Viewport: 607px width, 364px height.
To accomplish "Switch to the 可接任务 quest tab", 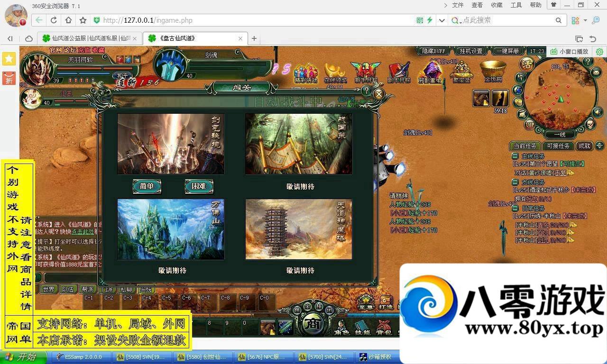I will pos(558,146).
